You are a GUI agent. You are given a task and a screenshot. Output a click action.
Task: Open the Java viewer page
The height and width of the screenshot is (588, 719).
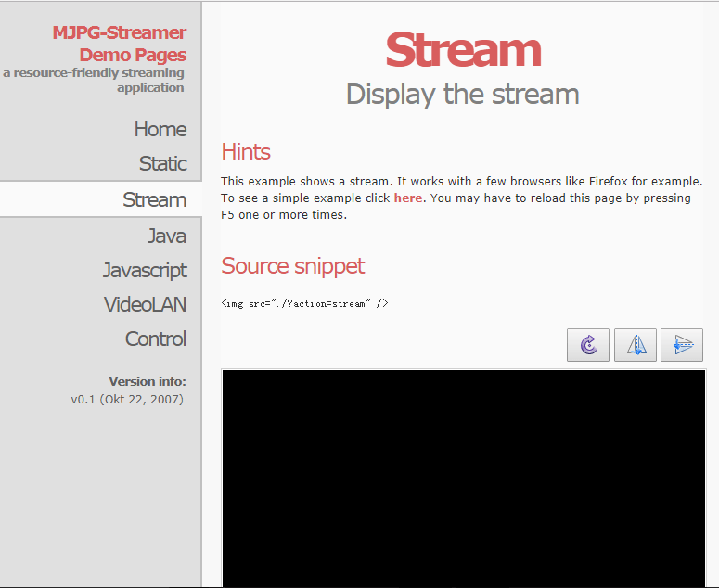coord(166,236)
